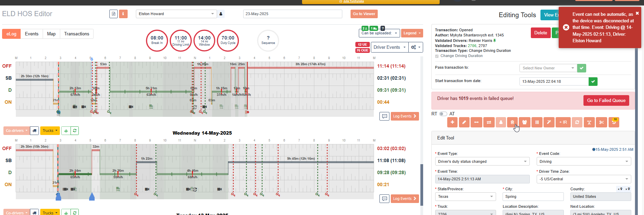Click the green check beside Select New Owner
Image resolution: width=644 pixels, height=215 pixels.
point(582,68)
